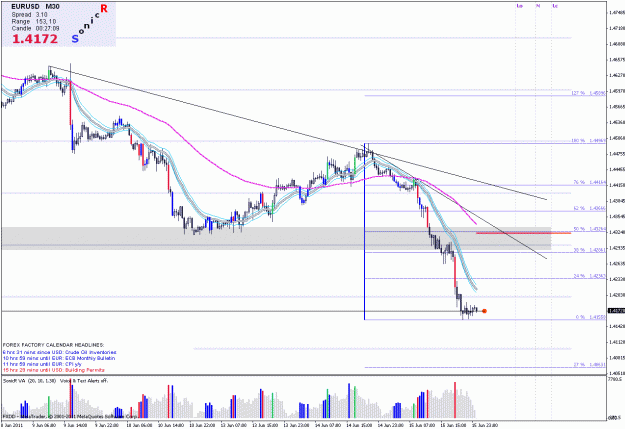Select the 0 % Fibonacci level label
625x429 pixels.
[x=591, y=317]
